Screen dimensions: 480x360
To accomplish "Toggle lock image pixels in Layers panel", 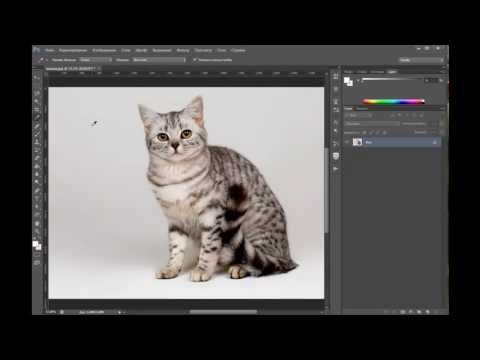I will click(x=371, y=132).
